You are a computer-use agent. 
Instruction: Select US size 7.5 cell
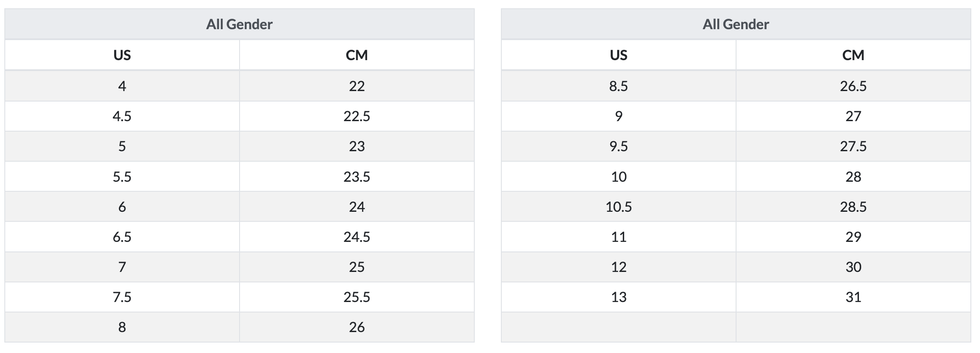pyautogui.click(x=122, y=297)
